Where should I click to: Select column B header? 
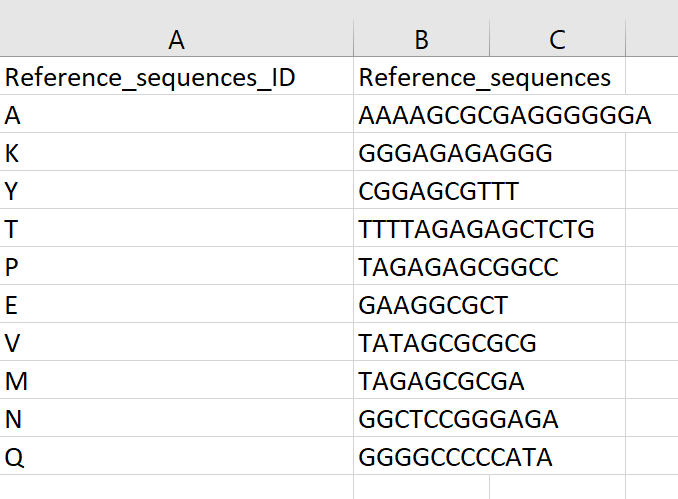(x=421, y=40)
